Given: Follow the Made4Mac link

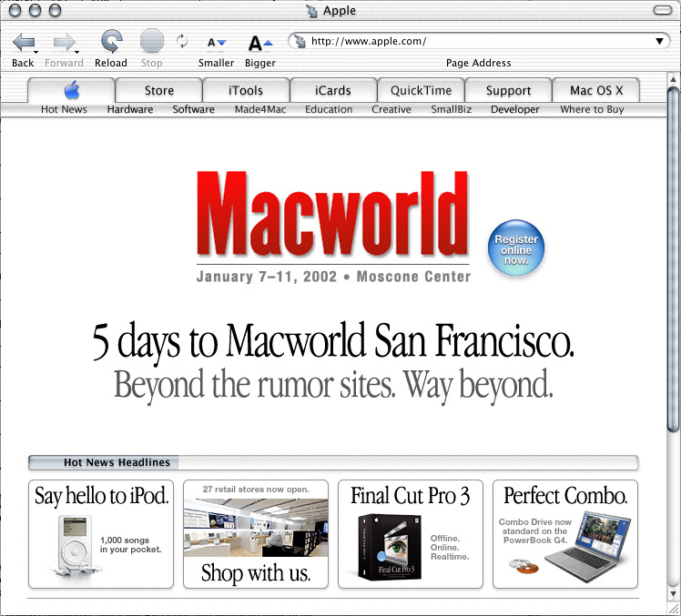Looking at the screenshot, I should (x=260, y=109).
